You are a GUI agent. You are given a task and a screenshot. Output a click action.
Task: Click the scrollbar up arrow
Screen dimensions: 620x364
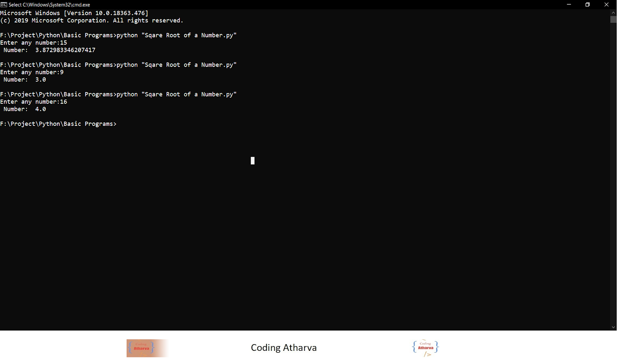click(x=613, y=12)
